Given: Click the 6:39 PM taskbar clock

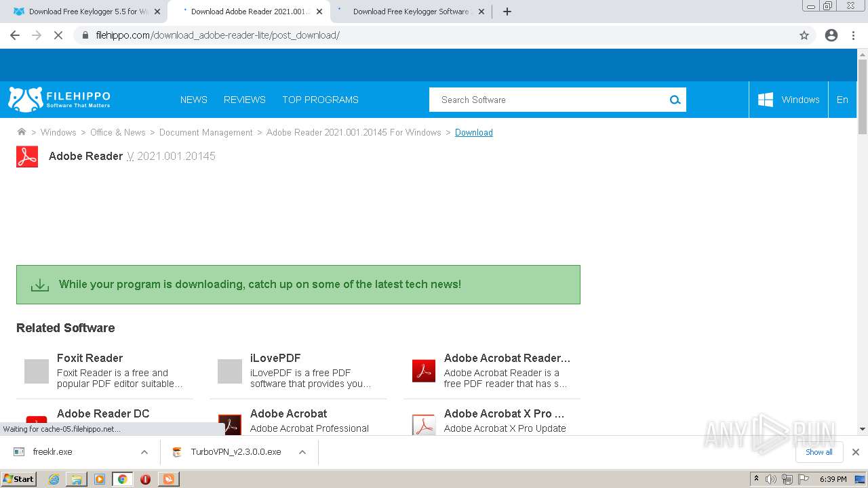Looking at the screenshot, I should coord(833,479).
